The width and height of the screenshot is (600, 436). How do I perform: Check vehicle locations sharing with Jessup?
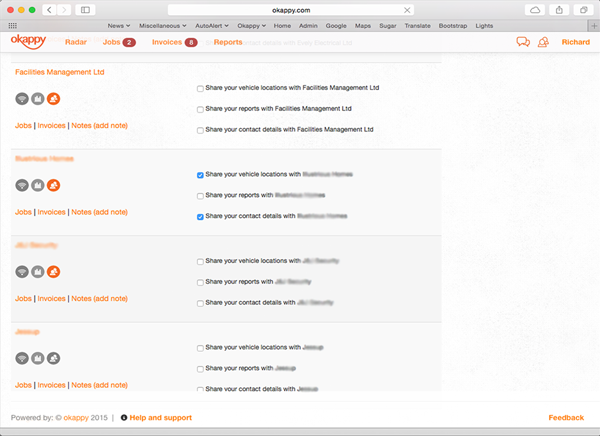200,348
